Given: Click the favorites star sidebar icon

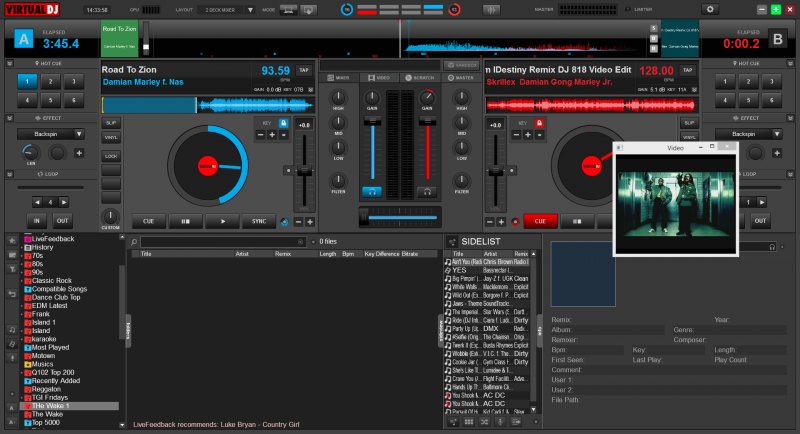Looking at the screenshot, I should 12,240.
